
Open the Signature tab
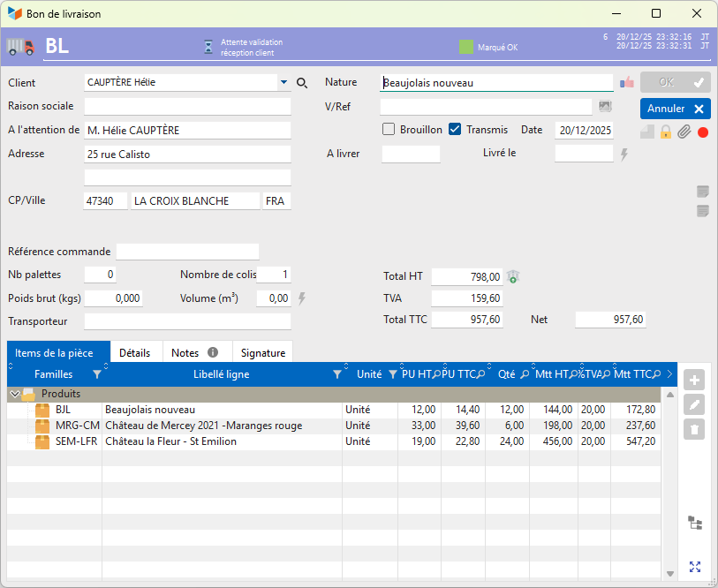(262, 352)
